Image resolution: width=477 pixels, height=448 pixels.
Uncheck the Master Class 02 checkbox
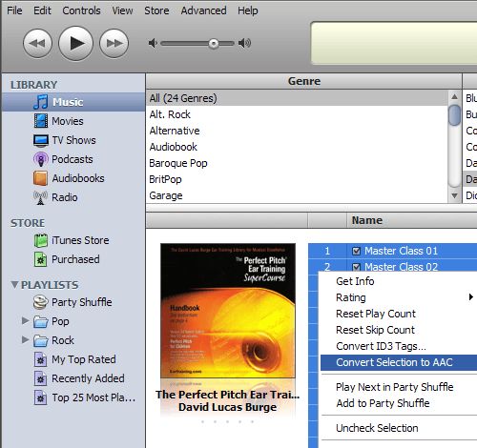pyautogui.click(x=357, y=267)
